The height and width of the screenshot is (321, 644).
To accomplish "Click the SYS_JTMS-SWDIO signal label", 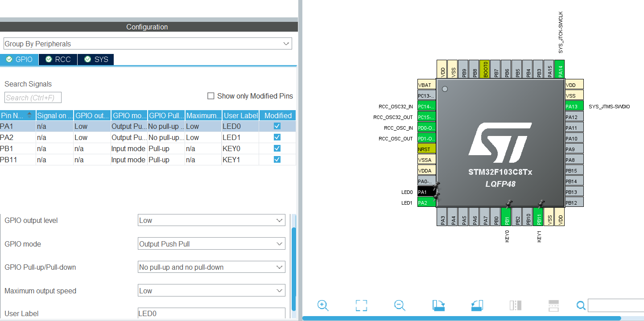I will tap(609, 107).
